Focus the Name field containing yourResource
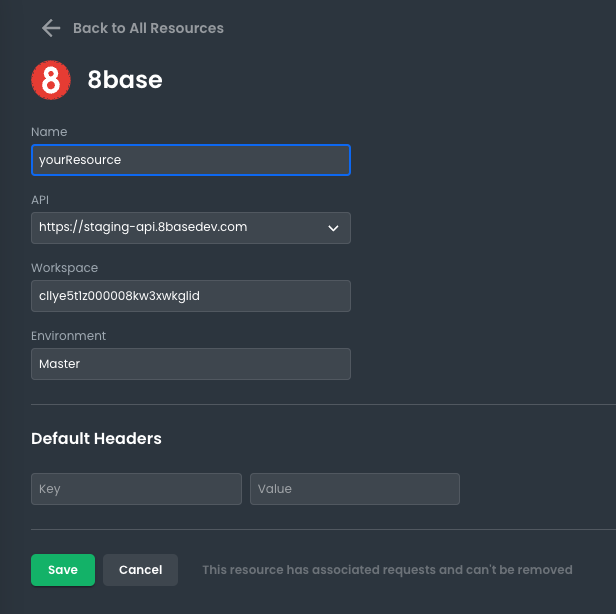616x614 pixels. [x=190, y=160]
